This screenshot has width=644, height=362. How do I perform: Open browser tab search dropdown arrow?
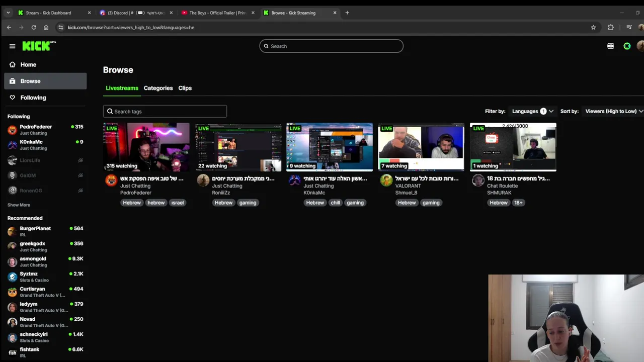coord(8,13)
